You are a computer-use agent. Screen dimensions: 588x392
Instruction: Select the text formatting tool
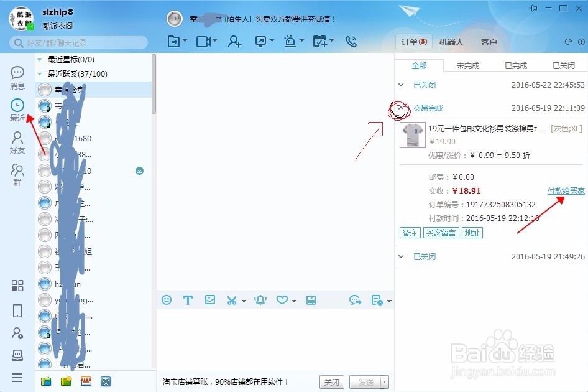tap(188, 299)
